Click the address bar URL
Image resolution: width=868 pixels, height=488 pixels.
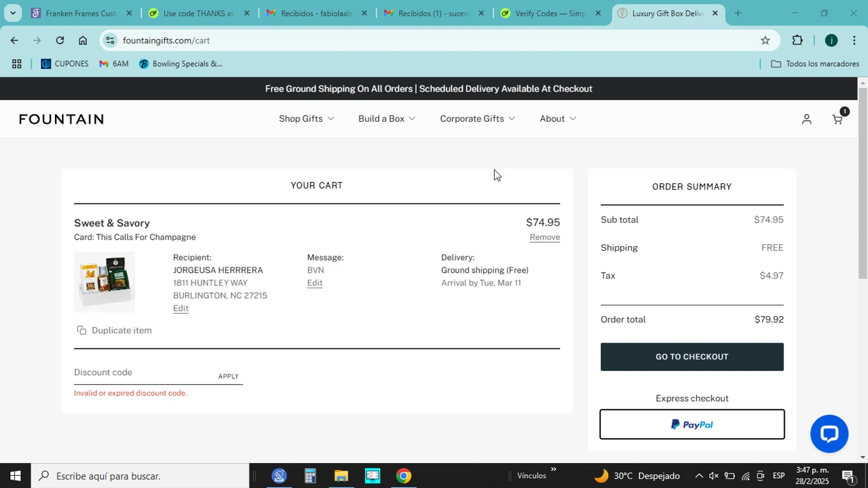click(166, 41)
